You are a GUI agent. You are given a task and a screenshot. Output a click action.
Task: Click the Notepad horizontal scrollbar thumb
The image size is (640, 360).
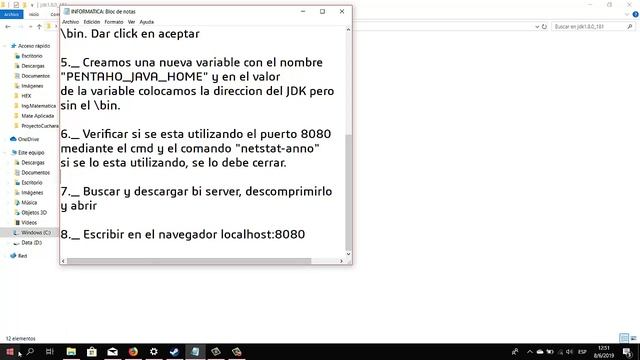189,261
